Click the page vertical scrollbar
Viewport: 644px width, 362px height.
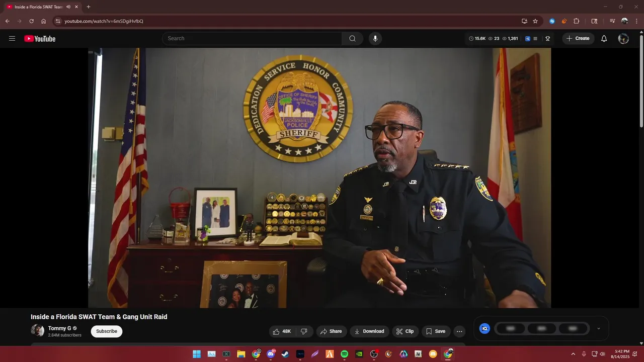pos(641,80)
